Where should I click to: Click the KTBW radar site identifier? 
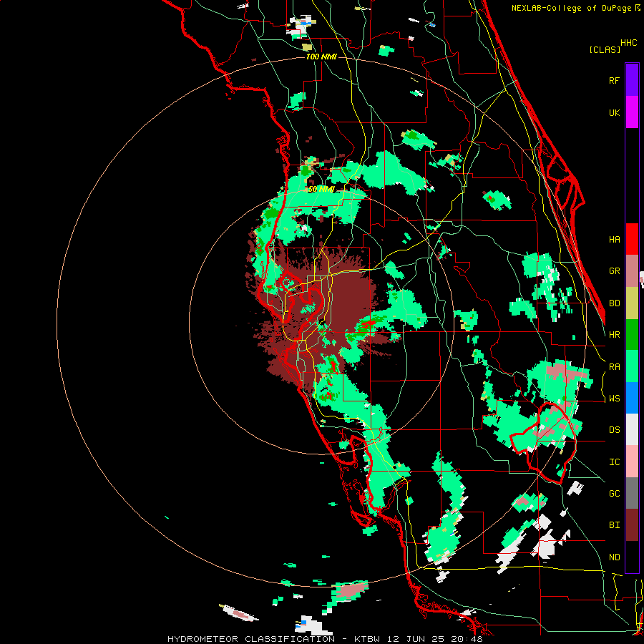[x=367, y=639]
